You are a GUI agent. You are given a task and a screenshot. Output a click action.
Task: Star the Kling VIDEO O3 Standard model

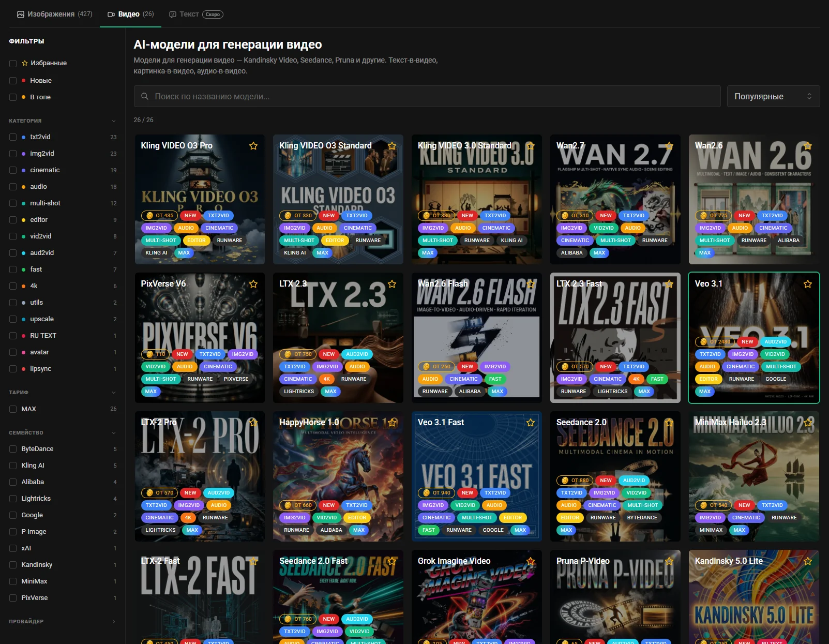(392, 146)
